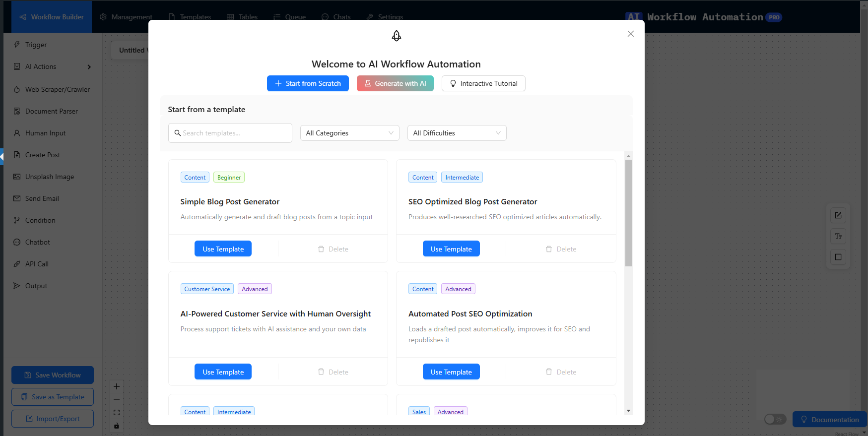The image size is (868, 436).
Task: Click the canvas zoom in plus icon
Action: pyautogui.click(x=117, y=386)
